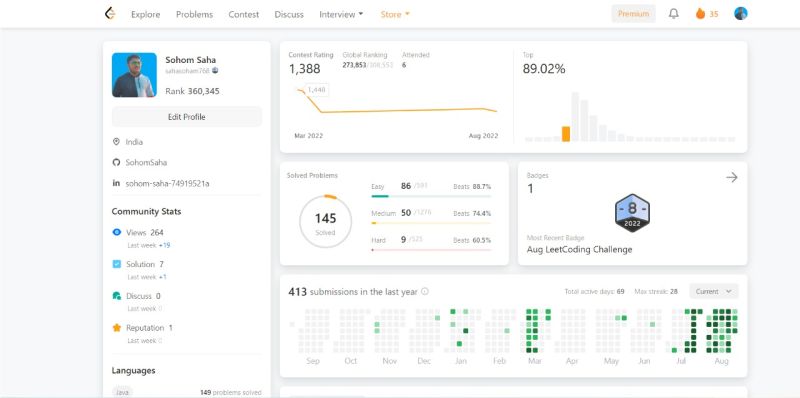Image resolution: width=800 pixels, height=398 pixels.
Task: Go to the Problems page
Action: [194, 14]
